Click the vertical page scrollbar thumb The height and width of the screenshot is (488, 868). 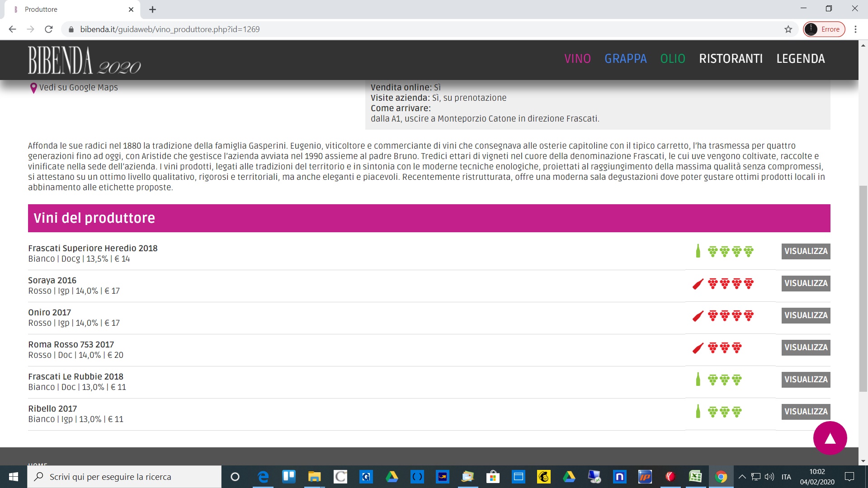pos(863,288)
